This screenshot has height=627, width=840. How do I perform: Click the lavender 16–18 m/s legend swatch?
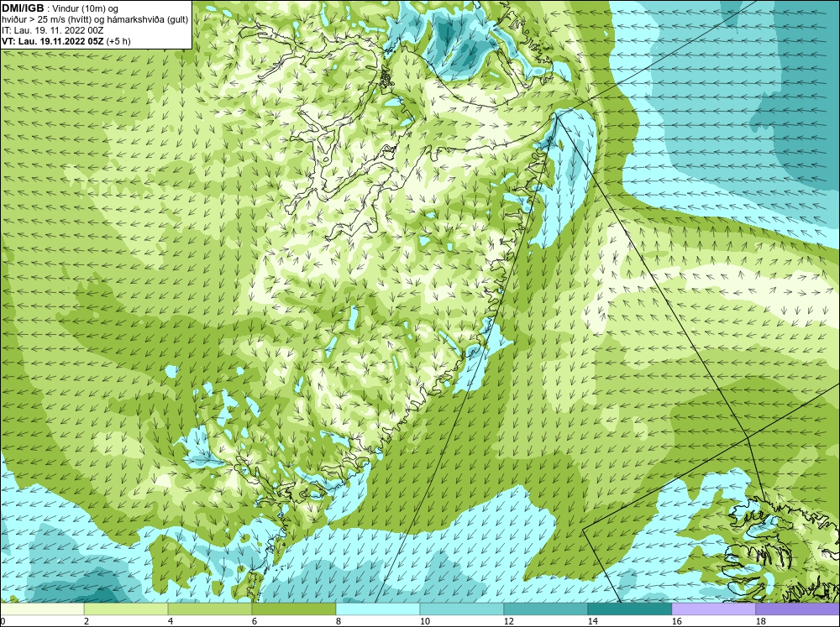tap(713, 609)
